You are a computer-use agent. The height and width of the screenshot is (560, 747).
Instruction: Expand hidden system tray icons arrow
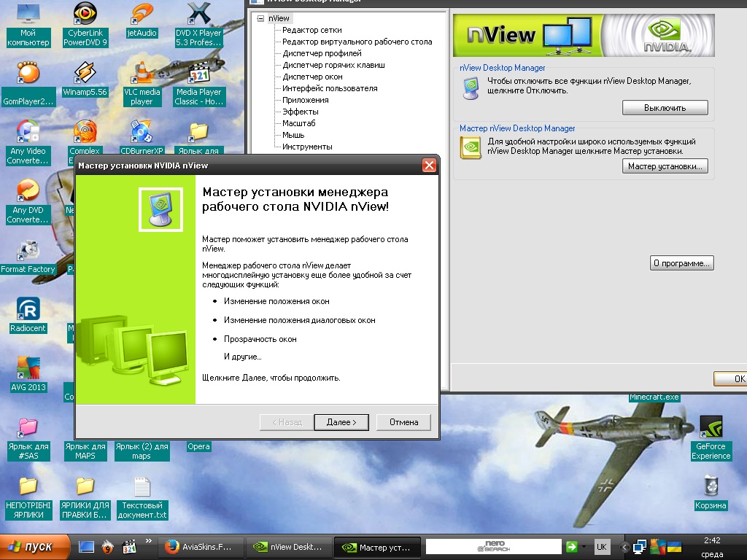point(624,547)
